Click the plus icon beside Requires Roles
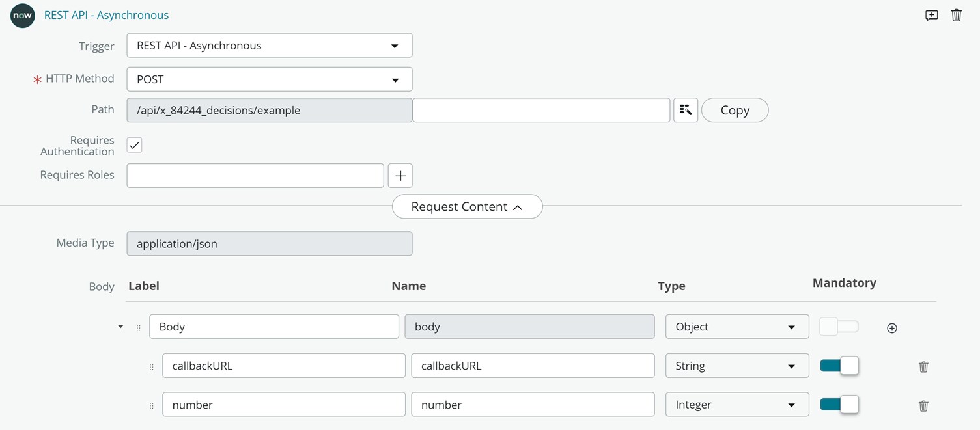980x430 pixels. pyautogui.click(x=400, y=176)
